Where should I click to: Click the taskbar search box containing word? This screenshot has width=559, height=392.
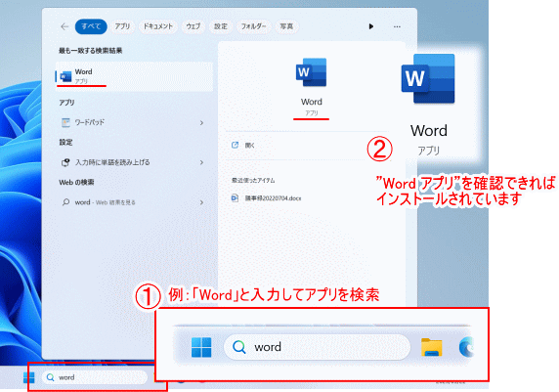coord(95,377)
